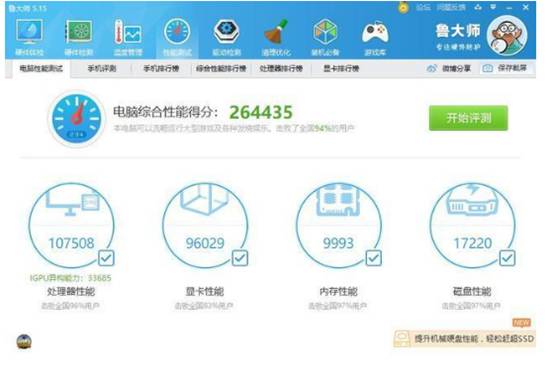Click the SSD upgrade promo banner
Viewport: 553px width, 372px height.
coord(464,339)
